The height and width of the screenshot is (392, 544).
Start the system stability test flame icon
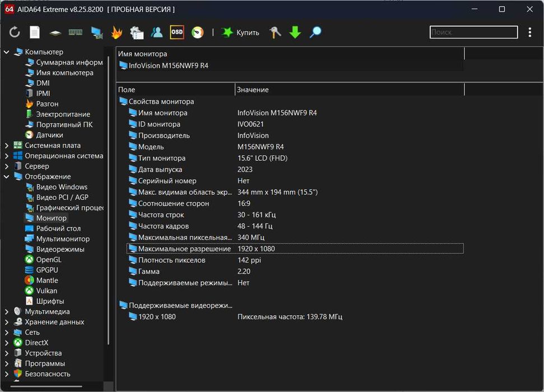117,32
